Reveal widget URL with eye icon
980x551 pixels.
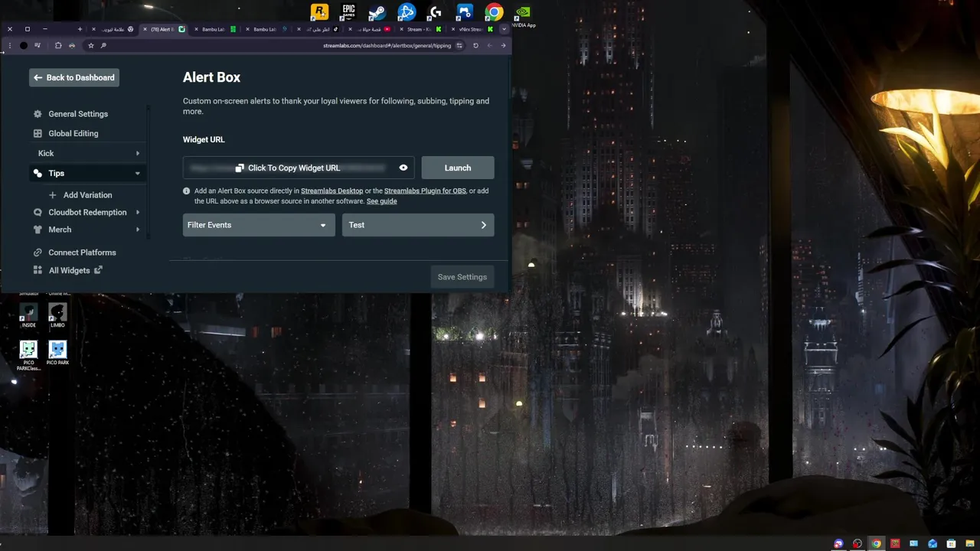tap(403, 168)
